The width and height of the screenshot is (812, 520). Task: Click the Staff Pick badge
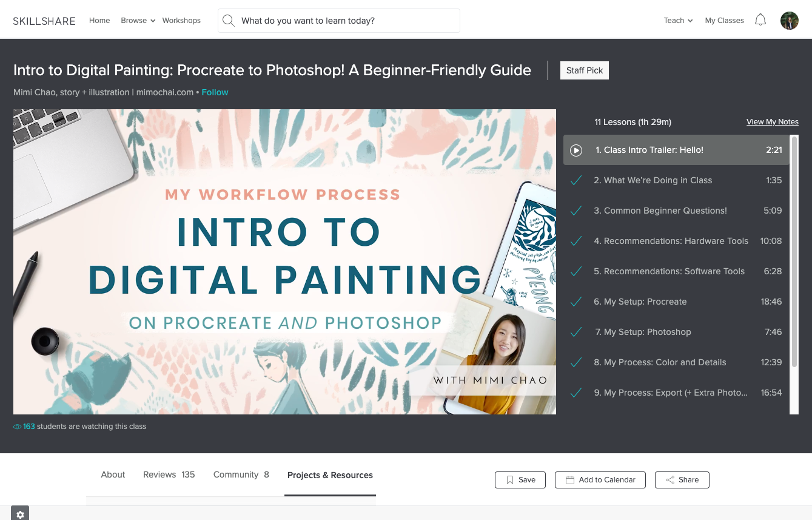point(585,70)
